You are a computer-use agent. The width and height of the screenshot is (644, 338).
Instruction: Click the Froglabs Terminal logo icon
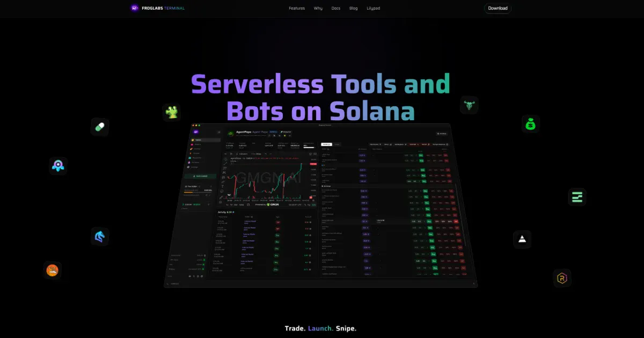click(135, 8)
